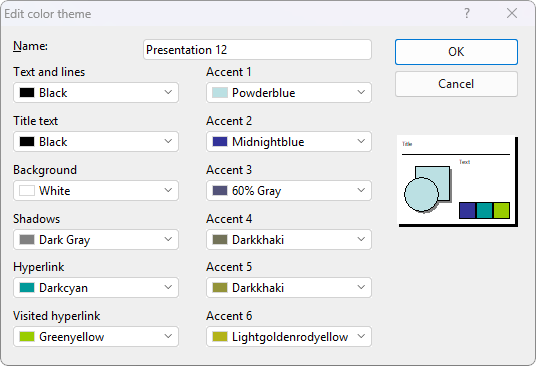Open the help question mark in title bar
536x366 pixels.
click(467, 14)
